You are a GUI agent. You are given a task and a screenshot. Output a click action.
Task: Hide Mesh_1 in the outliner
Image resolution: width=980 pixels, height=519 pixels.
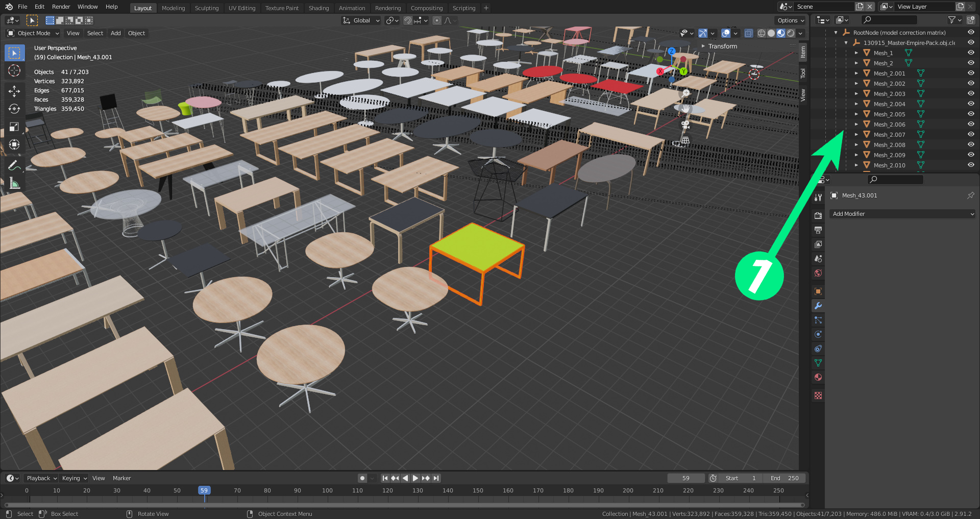pyautogui.click(x=971, y=53)
